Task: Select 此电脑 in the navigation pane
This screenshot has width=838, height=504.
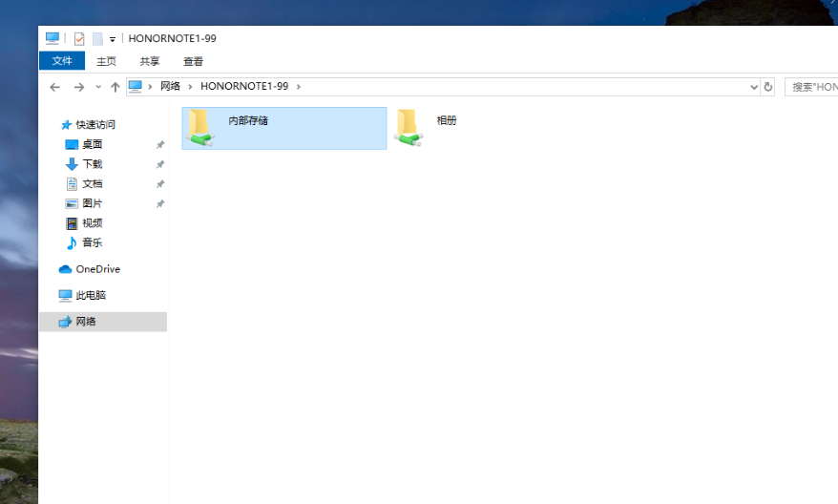Action: [91, 296]
